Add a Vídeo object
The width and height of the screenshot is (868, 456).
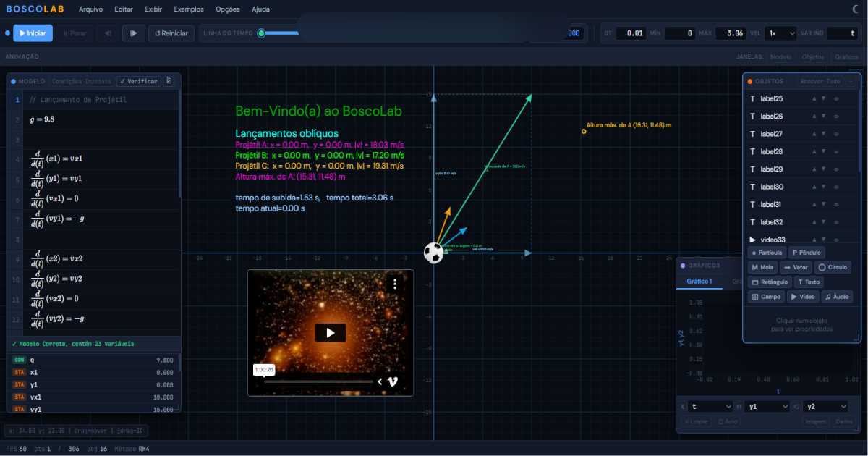tap(803, 297)
